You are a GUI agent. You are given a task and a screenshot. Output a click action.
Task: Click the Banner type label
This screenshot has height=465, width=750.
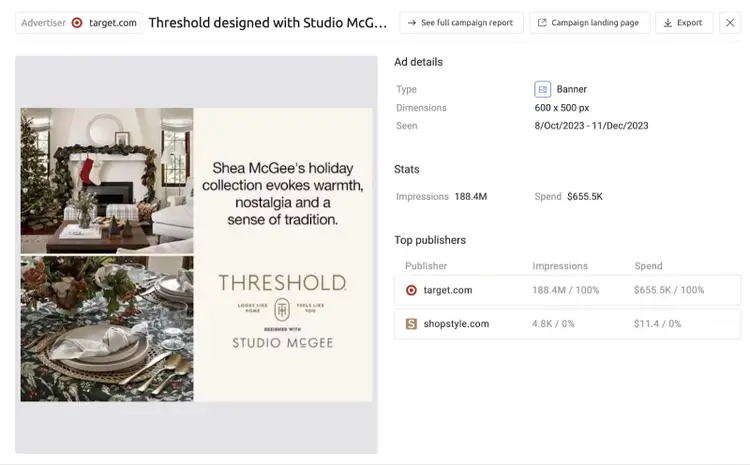[x=571, y=89]
